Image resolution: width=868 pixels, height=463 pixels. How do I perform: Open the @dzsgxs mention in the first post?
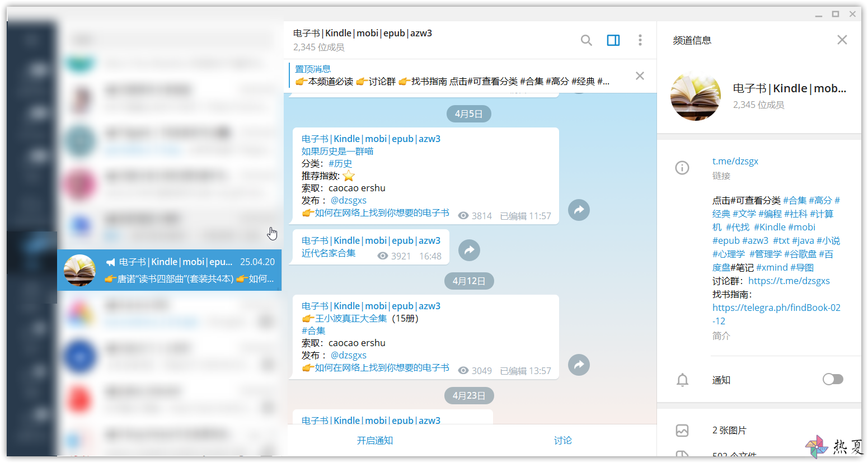348,200
